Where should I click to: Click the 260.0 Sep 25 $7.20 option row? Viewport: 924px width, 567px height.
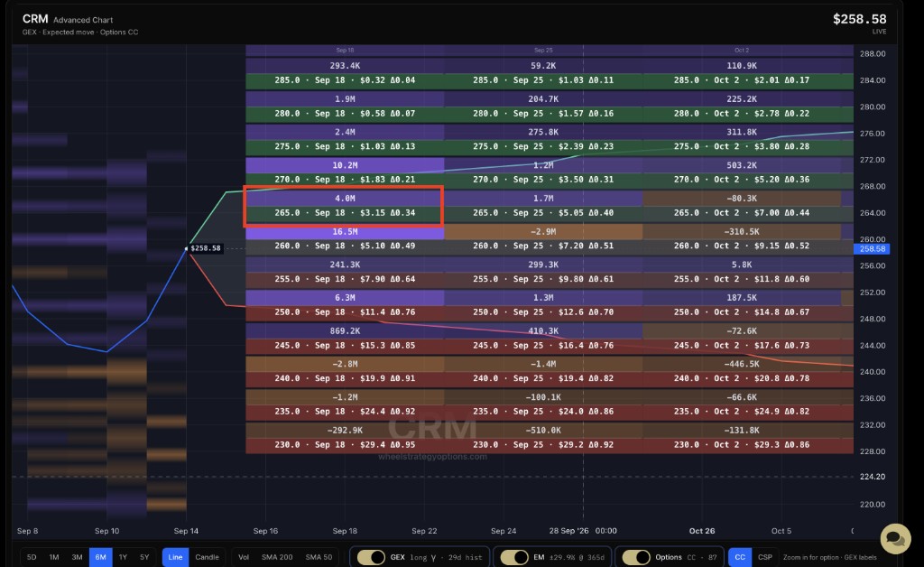(x=543, y=246)
